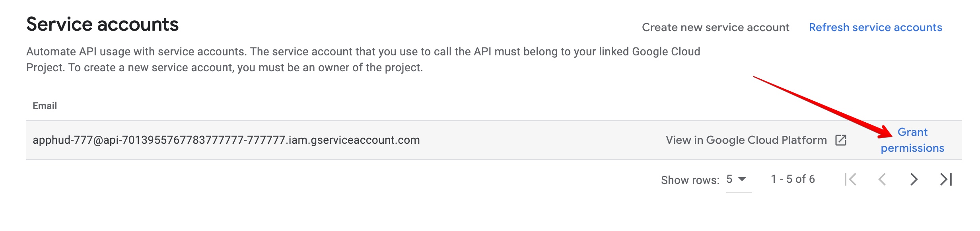Click the Show rows label
This screenshot has width=980, height=231.
[x=690, y=180]
